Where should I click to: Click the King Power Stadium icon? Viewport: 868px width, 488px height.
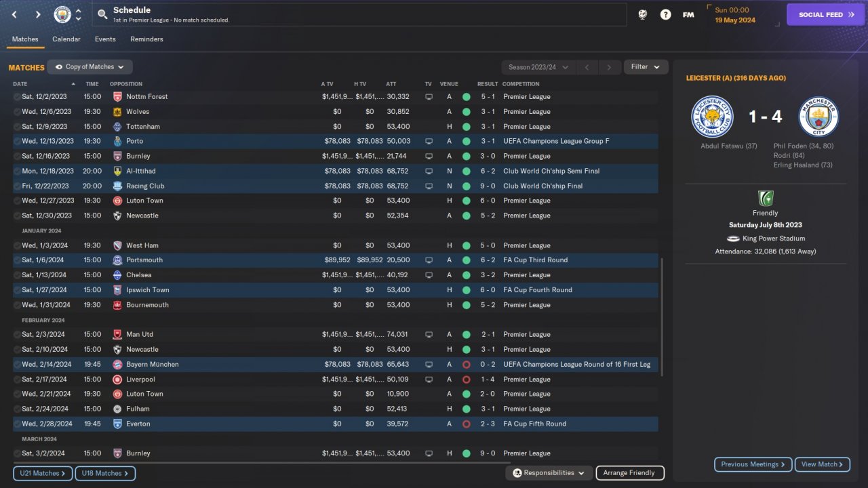tap(732, 239)
